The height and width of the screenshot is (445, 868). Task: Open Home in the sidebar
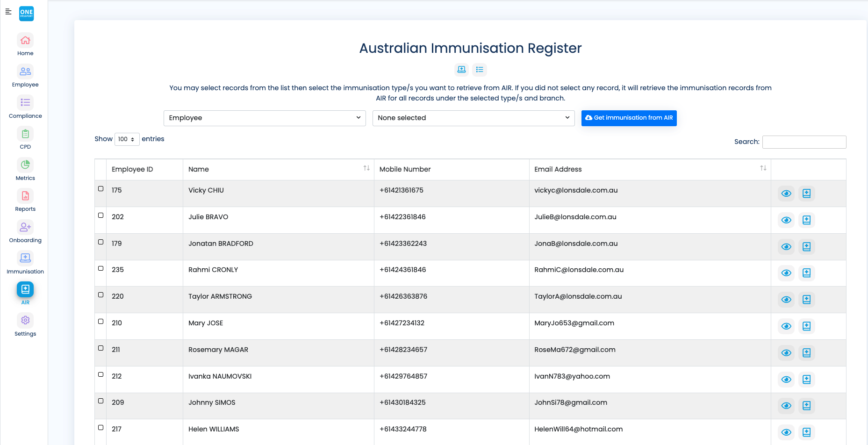pyautogui.click(x=25, y=45)
